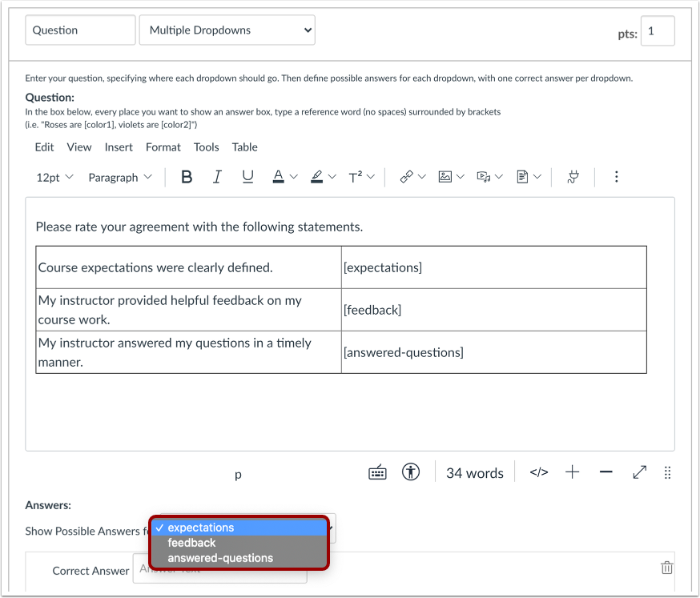Click 'Please rate your agreement' sentence
Screen dimensions: 700x598
click(x=199, y=227)
